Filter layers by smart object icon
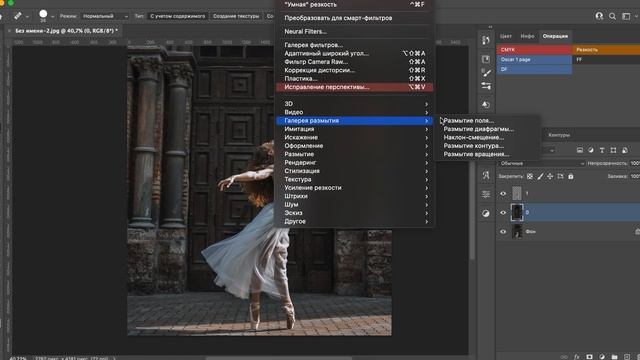The height and width of the screenshot is (360, 640). (625, 150)
